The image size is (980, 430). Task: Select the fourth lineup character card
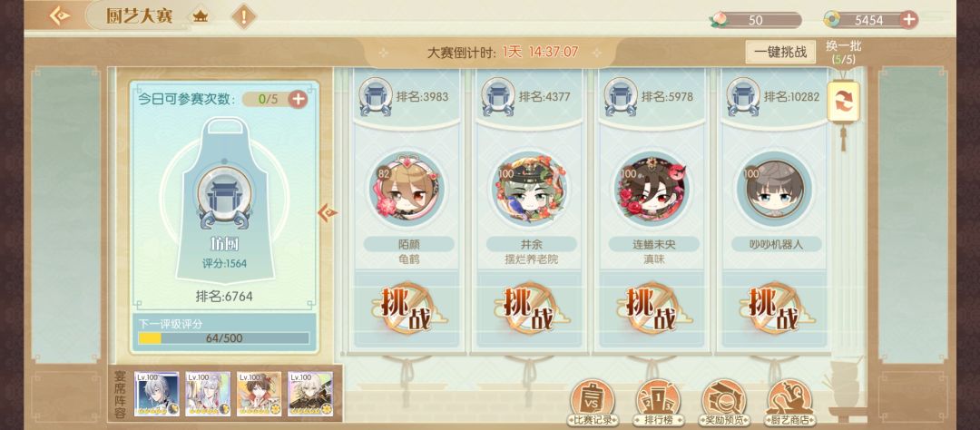coord(310,395)
